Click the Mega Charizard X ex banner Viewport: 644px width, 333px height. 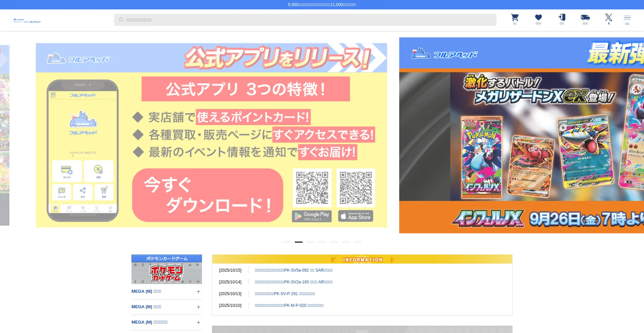tap(521, 135)
